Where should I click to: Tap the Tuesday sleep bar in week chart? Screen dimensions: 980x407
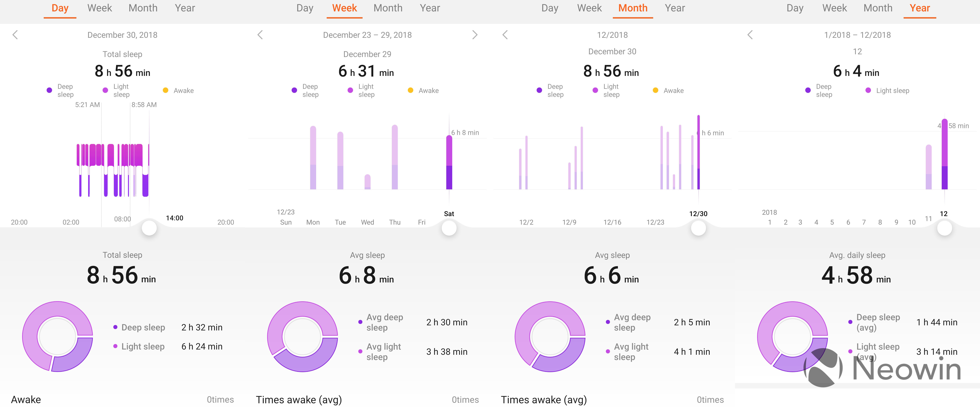[x=340, y=160]
